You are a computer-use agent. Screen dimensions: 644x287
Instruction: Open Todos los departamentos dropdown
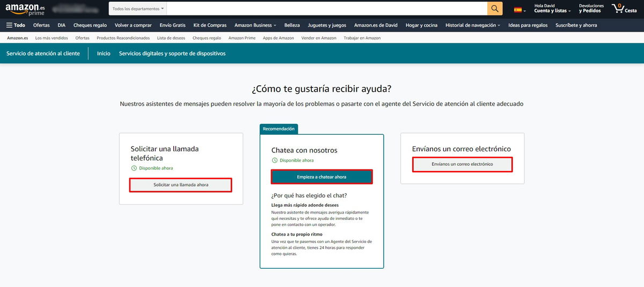pos(138,9)
